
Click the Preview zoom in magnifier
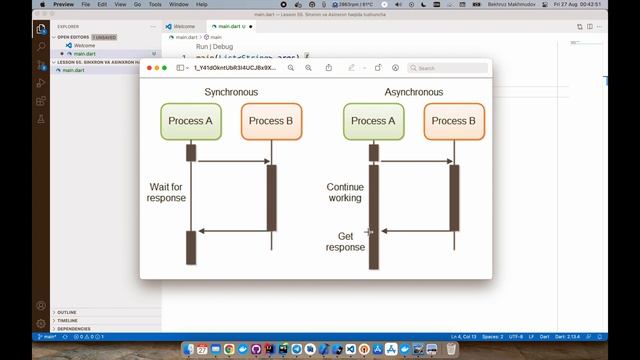(x=308, y=68)
